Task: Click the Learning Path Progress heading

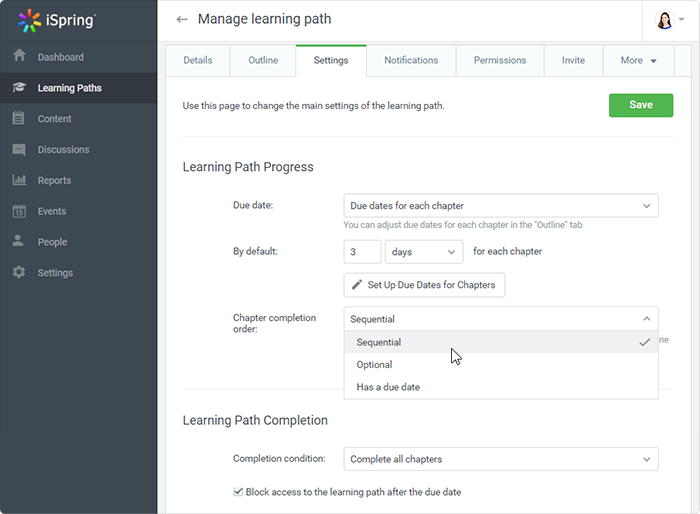Action: coord(248,167)
